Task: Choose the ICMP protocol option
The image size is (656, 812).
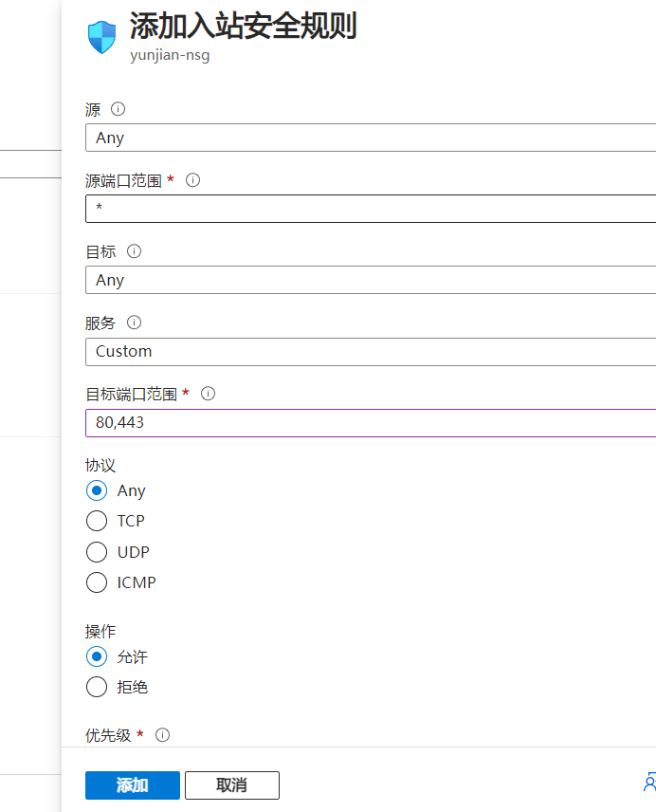Action: pyautogui.click(x=97, y=582)
